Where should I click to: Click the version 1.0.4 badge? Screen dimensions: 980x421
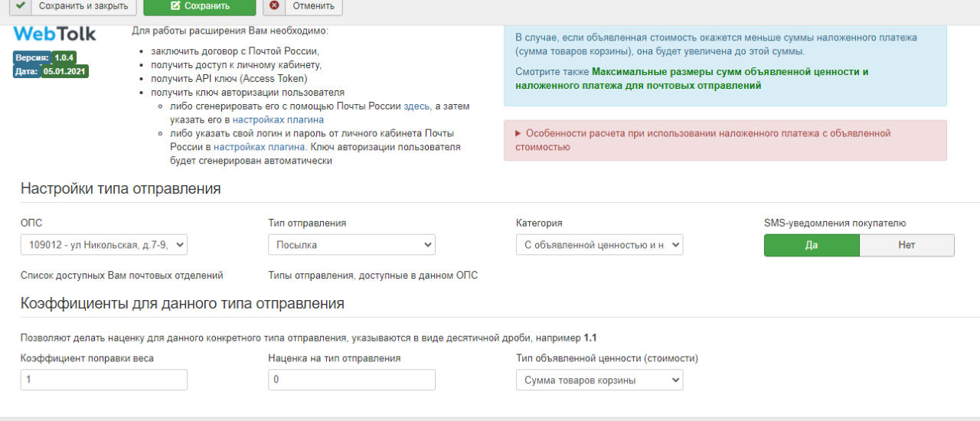click(x=64, y=57)
